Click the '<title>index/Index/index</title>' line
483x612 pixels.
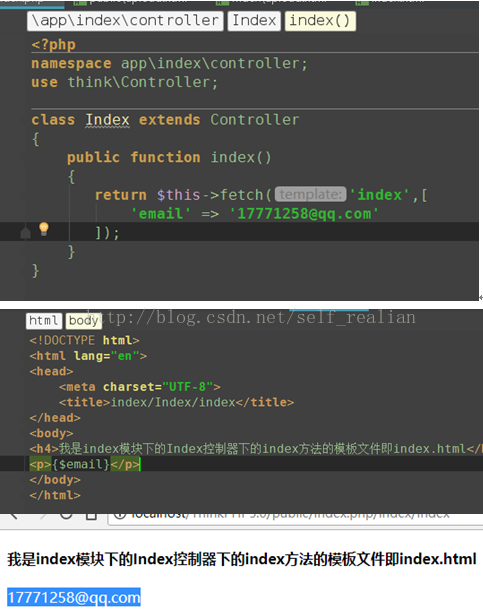(176, 402)
